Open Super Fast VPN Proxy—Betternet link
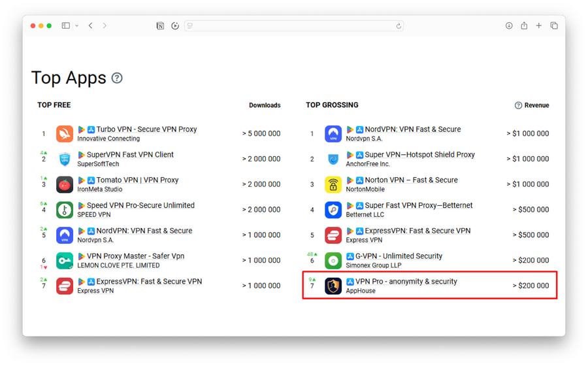Viewport: 588px width, 366px height. click(419, 205)
